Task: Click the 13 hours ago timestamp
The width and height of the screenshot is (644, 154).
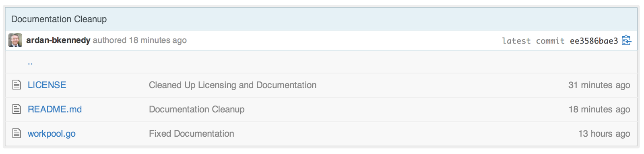Action: coord(604,133)
